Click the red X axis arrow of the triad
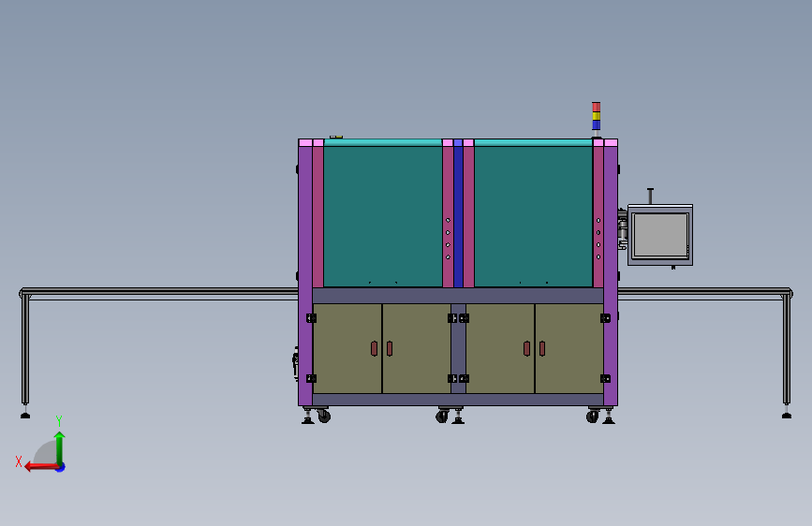 [40, 467]
